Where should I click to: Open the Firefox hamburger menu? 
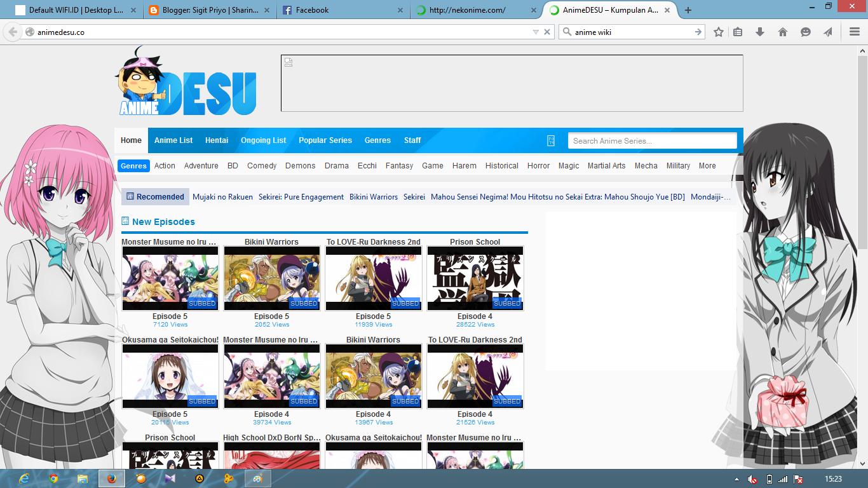855,32
